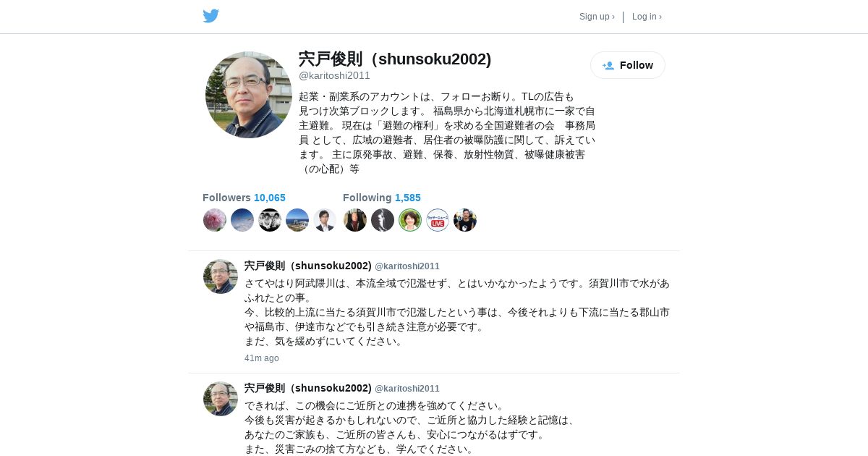Select the Weather News LIVE following avatar
Image resolution: width=868 pixels, height=456 pixels.
tap(438, 220)
